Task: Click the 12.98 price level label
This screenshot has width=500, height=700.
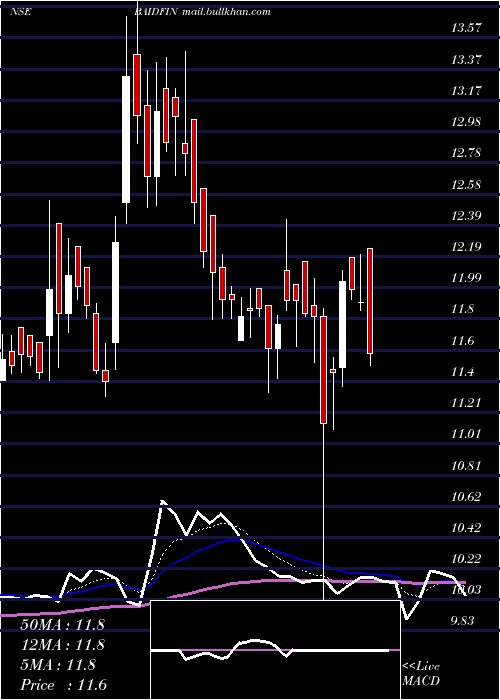Action: (466, 122)
